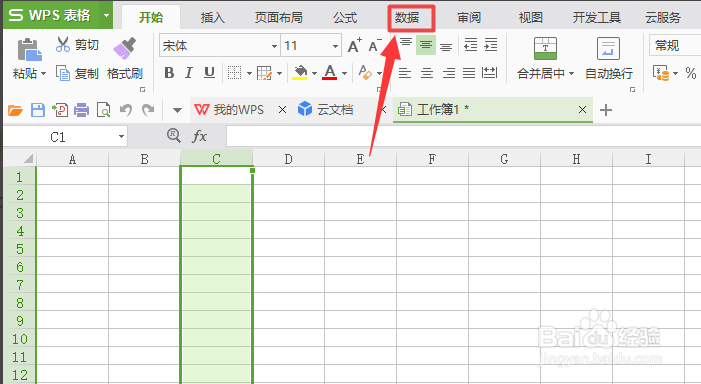Image resolution: width=701 pixels, height=384 pixels.
Task: Toggle Bold formatting
Action: tap(169, 72)
